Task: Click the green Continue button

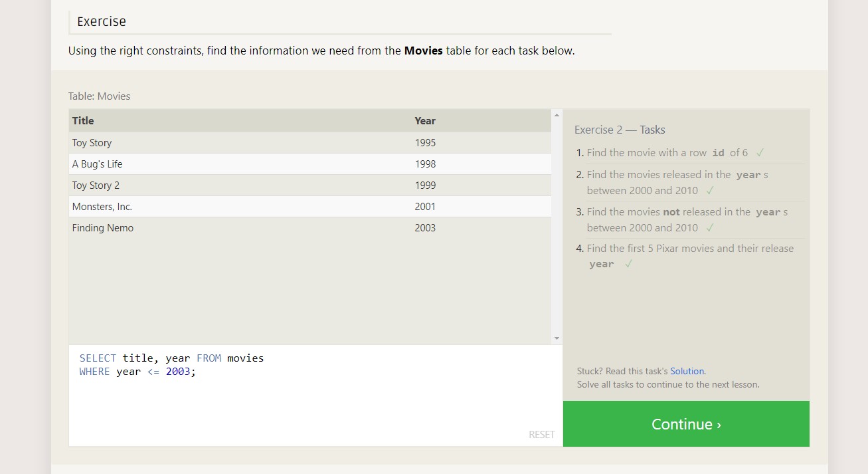Action: coord(686,424)
